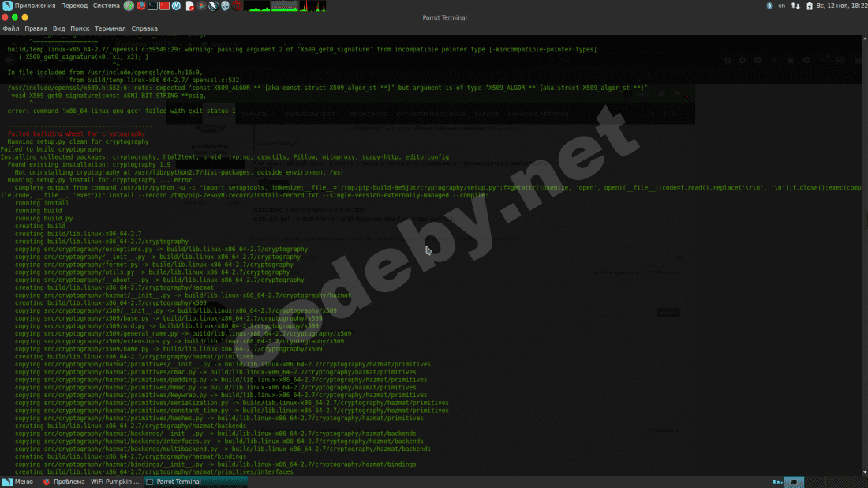Screen dimensions: 868x488
Task: Open the Файл menu in terminal
Action: coord(10,28)
